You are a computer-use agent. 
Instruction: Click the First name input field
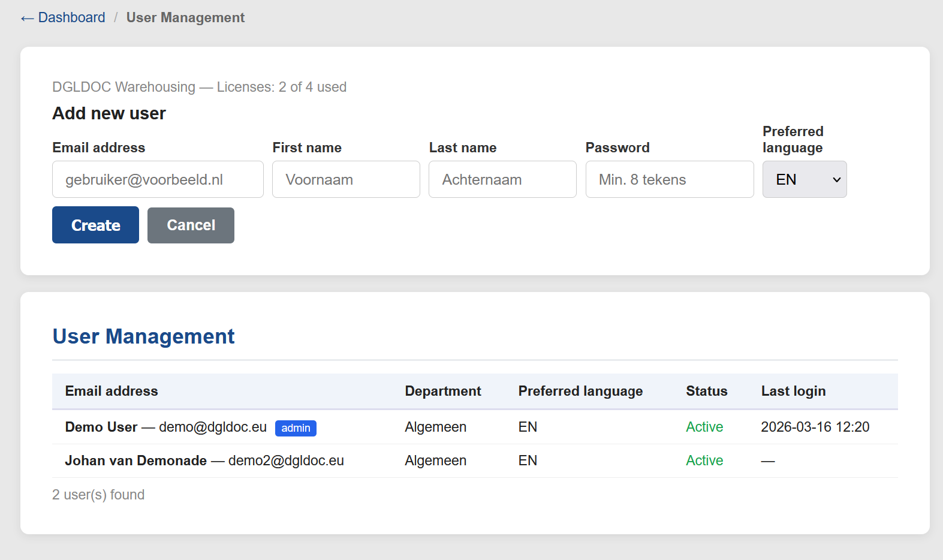pos(346,179)
